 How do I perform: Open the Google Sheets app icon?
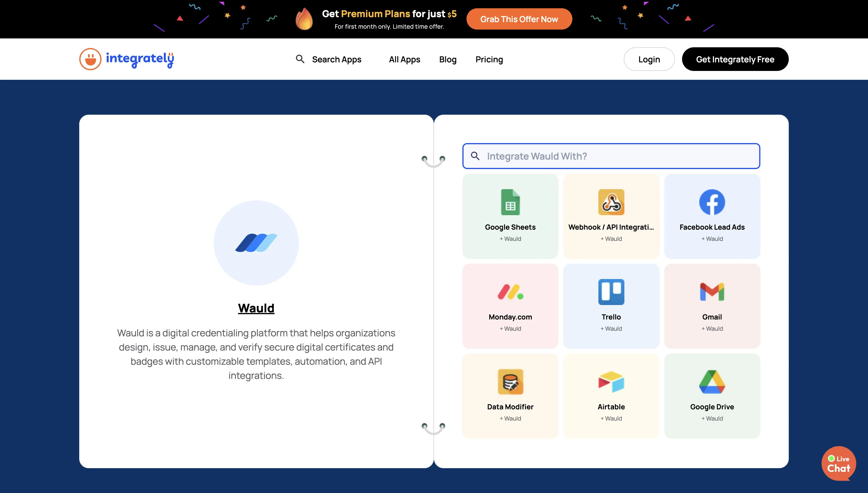(510, 202)
